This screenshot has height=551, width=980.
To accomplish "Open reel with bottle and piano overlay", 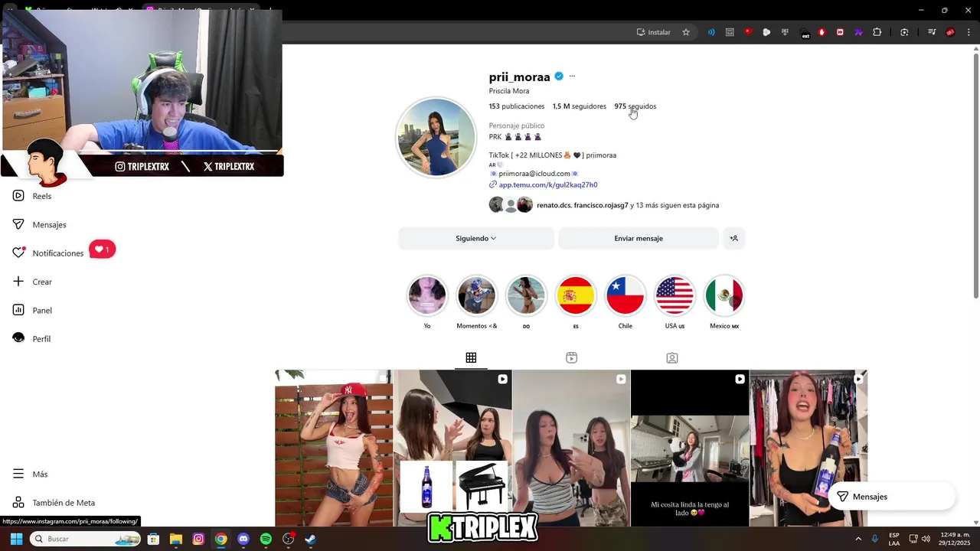I will [x=452, y=448].
